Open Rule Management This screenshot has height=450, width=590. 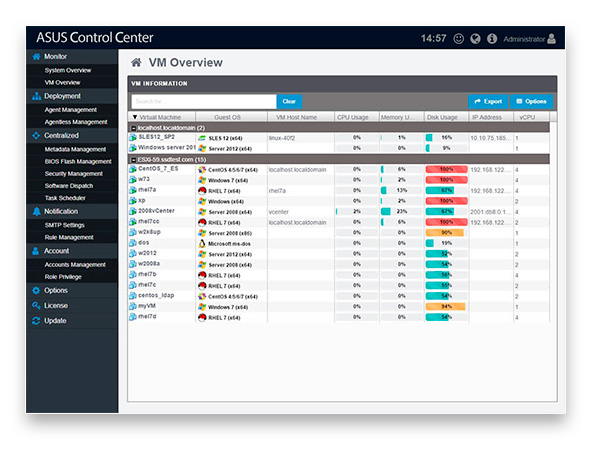point(69,237)
